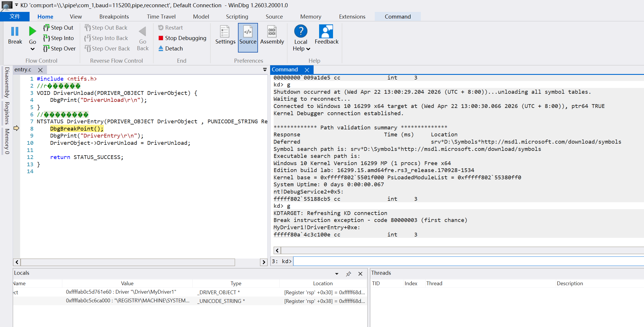
Task: Expand the Go dropdown arrow
Action: [x=32, y=49]
